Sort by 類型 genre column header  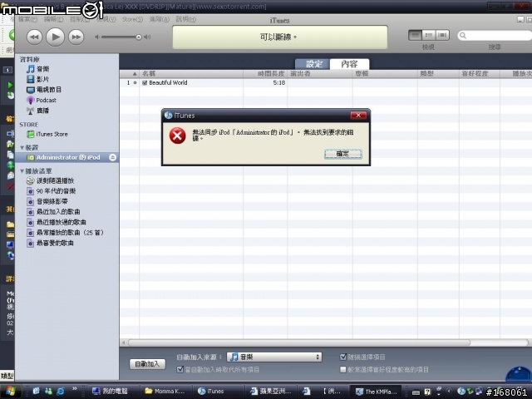click(438, 74)
